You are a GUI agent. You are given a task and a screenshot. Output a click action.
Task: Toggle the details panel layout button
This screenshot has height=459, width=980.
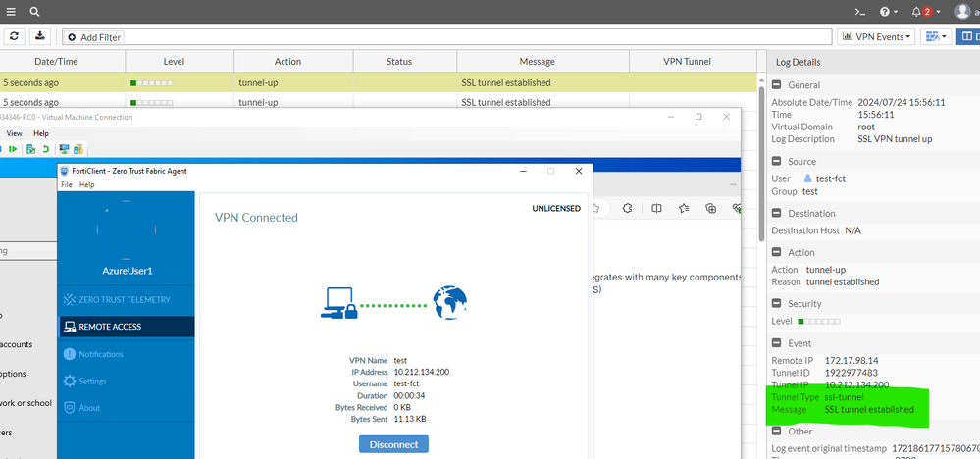[968, 37]
